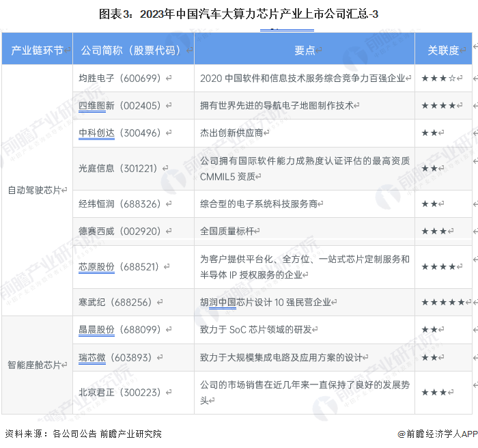Open the underlined '芯原股份' company name
This screenshot has height=448, width=478.
coord(96,267)
